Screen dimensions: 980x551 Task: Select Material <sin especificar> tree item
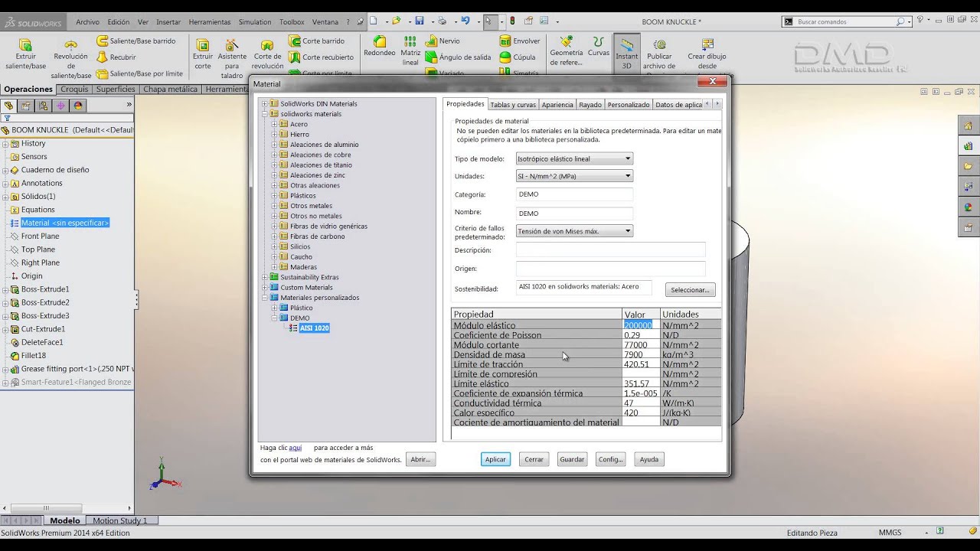(65, 223)
